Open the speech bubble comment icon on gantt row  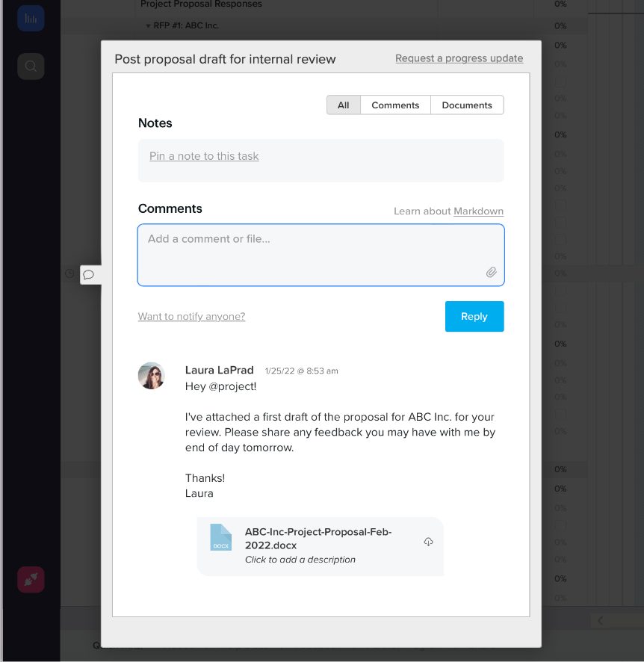coord(90,274)
